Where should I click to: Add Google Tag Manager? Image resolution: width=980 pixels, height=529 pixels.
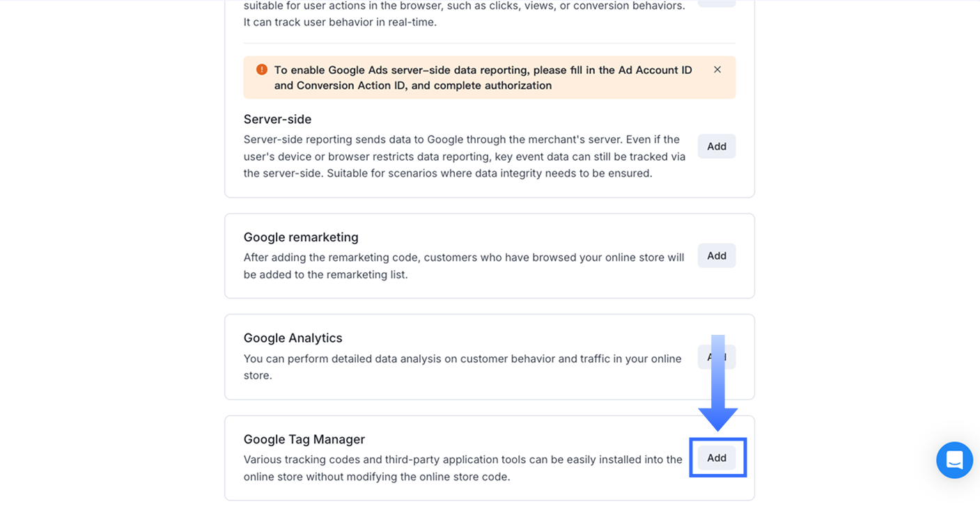point(717,458)
